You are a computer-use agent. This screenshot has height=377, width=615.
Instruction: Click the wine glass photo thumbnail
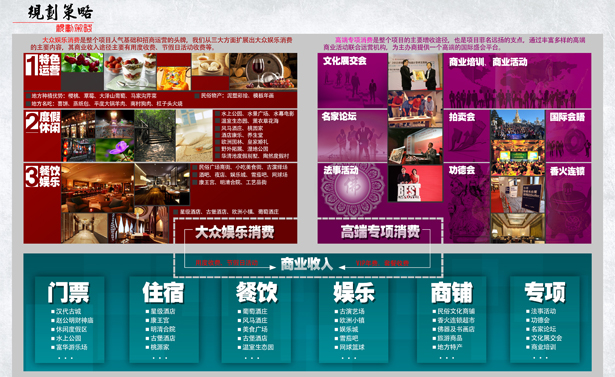(x=263, y=71)
